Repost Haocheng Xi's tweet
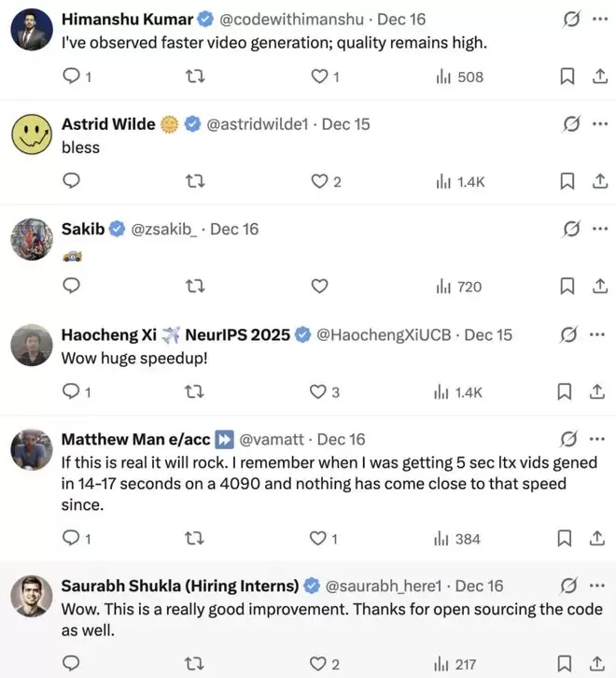Viewport: 616px width, 678px height. (196, 392)
